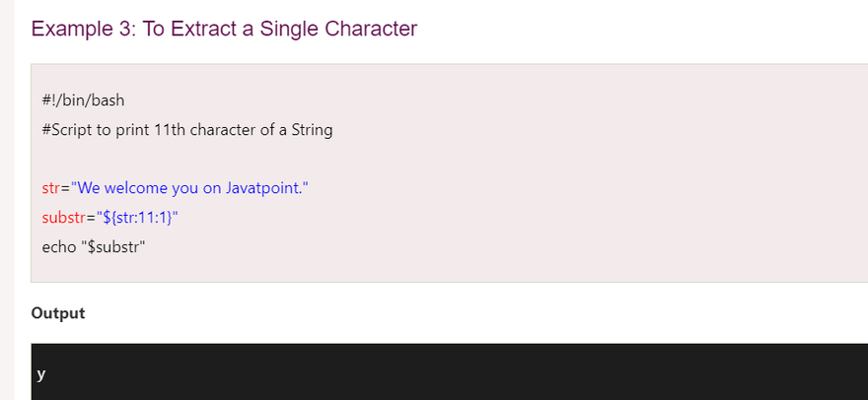Click the word "Javatpoint" in the string
Screen dimensions: 868x400
click(x=263, y=187)
